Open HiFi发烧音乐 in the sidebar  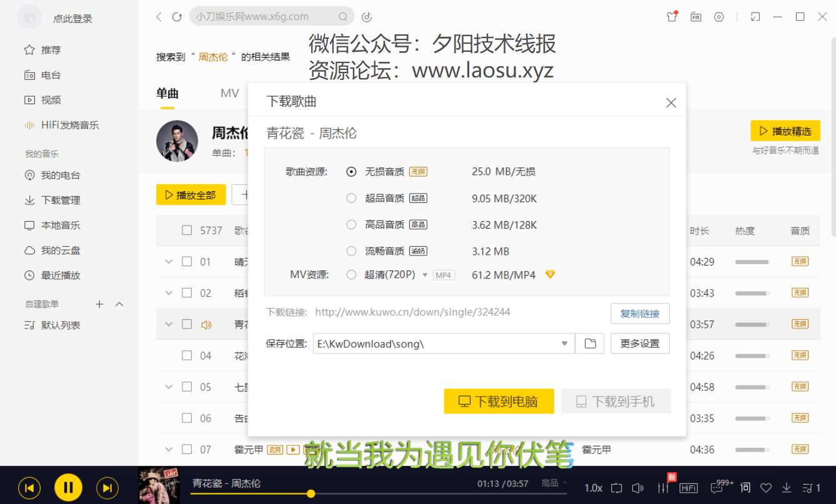[69, 125]
